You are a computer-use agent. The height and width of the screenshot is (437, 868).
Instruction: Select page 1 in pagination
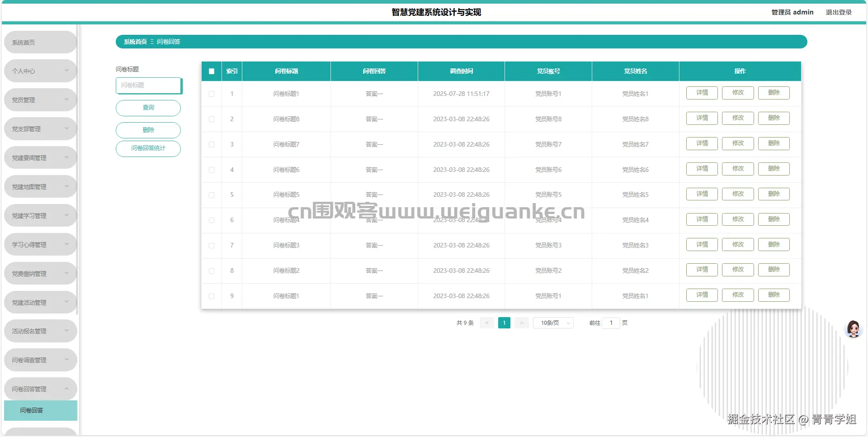pyautogui.click(x=504, y=323)
